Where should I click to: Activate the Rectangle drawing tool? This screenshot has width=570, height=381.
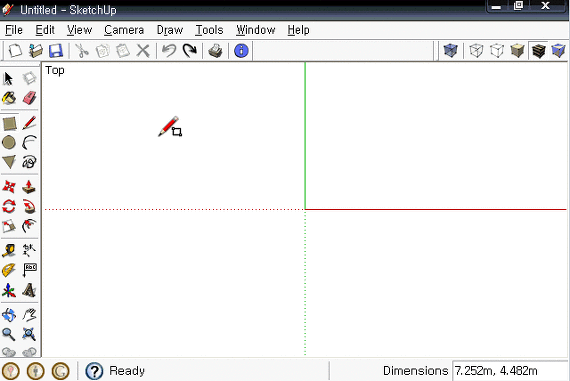(9, 123)
